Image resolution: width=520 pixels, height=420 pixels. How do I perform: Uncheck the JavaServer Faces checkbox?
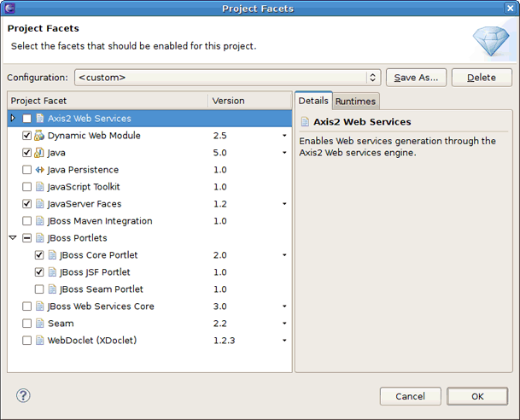click(26, 204)
